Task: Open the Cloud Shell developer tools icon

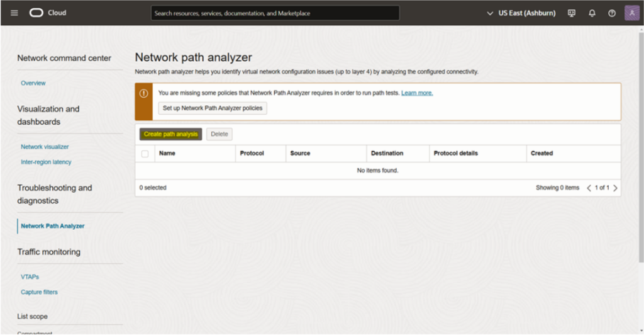Action: 572,13
